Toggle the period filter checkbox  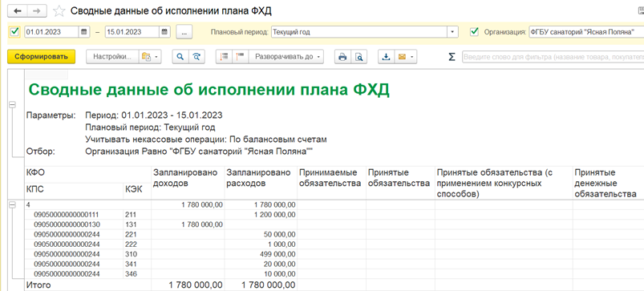14,31
